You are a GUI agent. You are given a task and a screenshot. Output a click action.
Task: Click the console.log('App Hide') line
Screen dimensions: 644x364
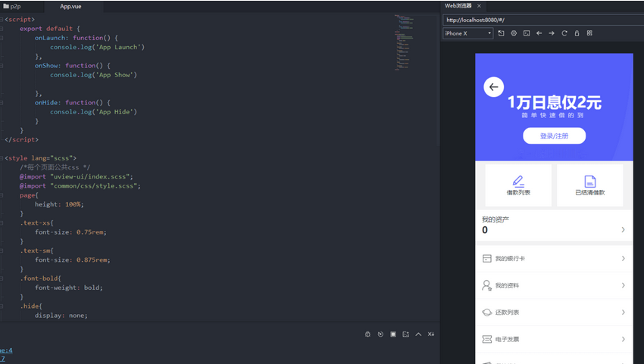pyautogui.click(x=94, y=111)
